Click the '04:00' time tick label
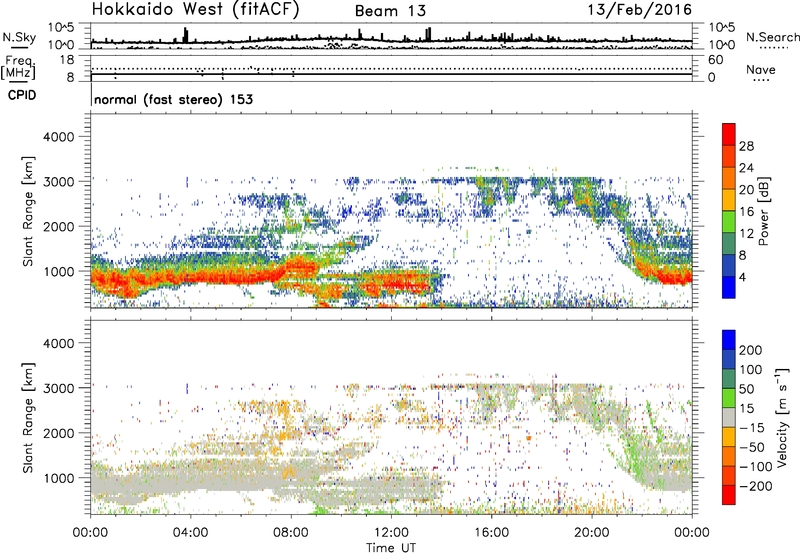The image size is (800, 554). (190, 533)
